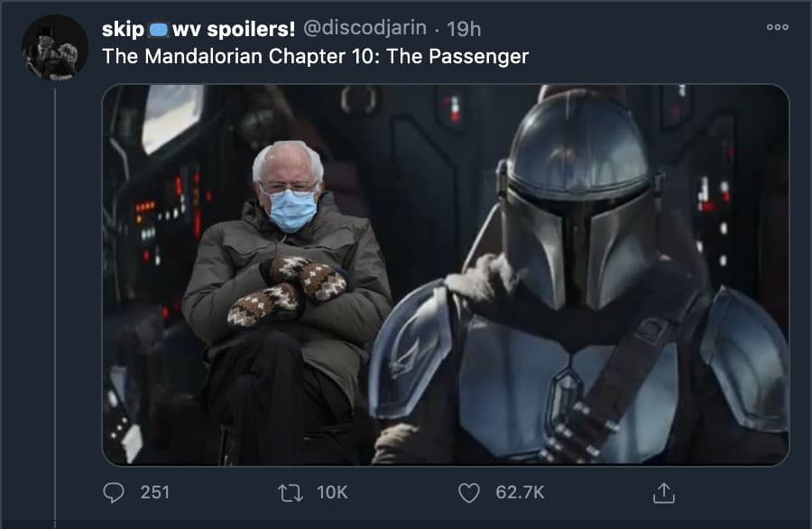Click the blue face mask in the image

(291, 210)
